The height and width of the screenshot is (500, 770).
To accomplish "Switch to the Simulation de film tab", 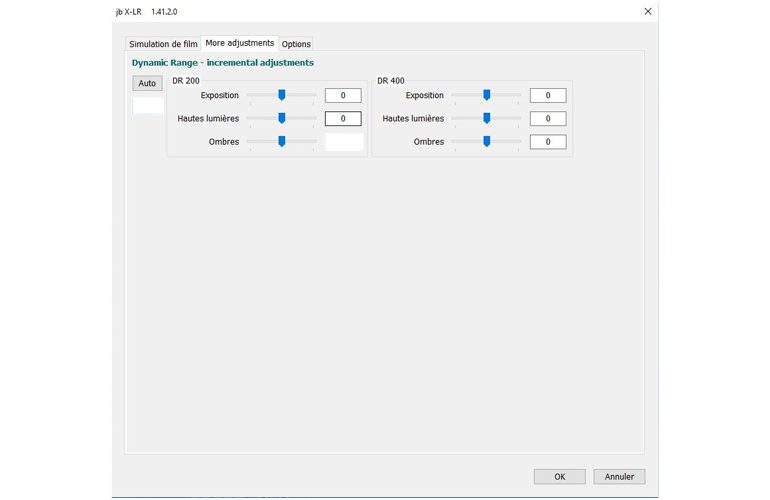I will pos(161,44).
